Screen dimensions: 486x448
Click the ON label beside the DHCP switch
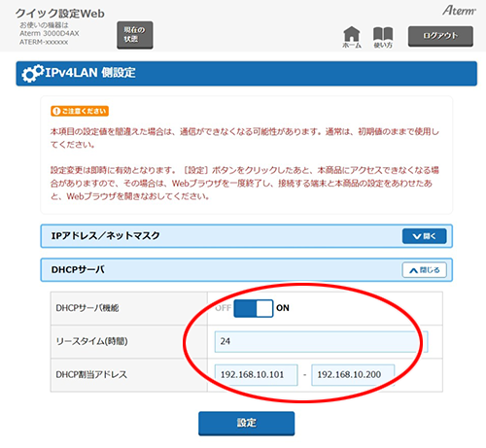283,308
